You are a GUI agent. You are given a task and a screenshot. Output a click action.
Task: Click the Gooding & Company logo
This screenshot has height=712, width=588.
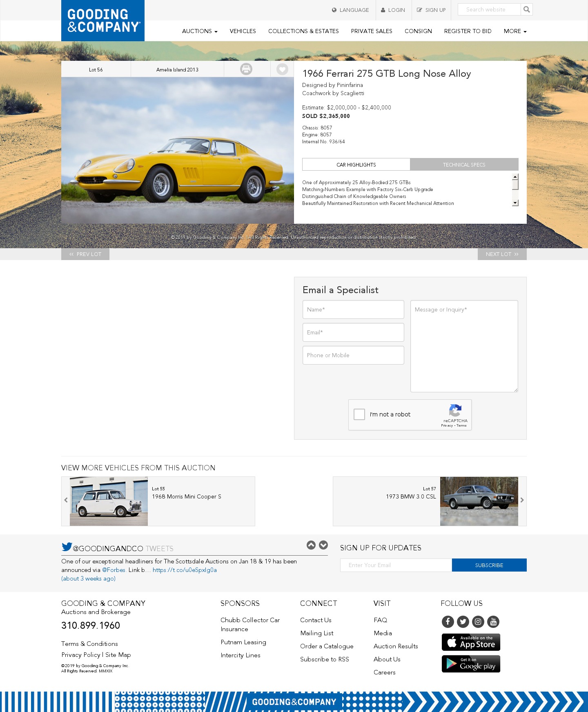[103, 20]
